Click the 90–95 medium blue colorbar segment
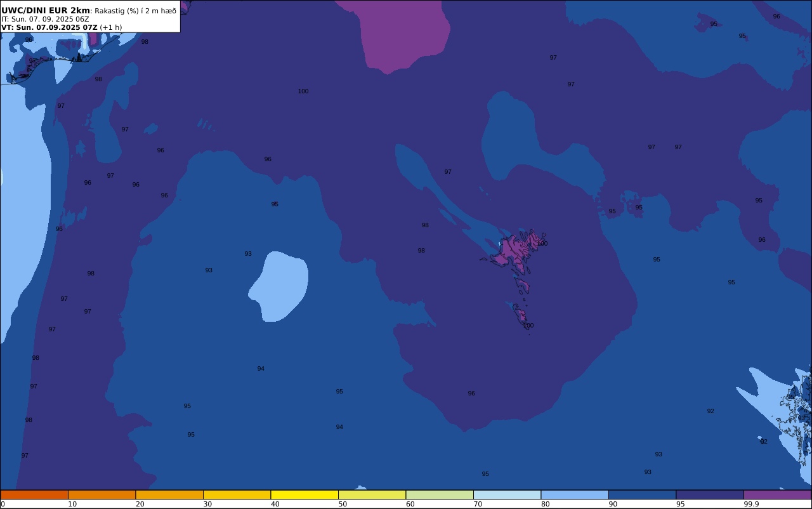This screenshot has width=812, height=509. pyautogui.click(x=642, y=494)
